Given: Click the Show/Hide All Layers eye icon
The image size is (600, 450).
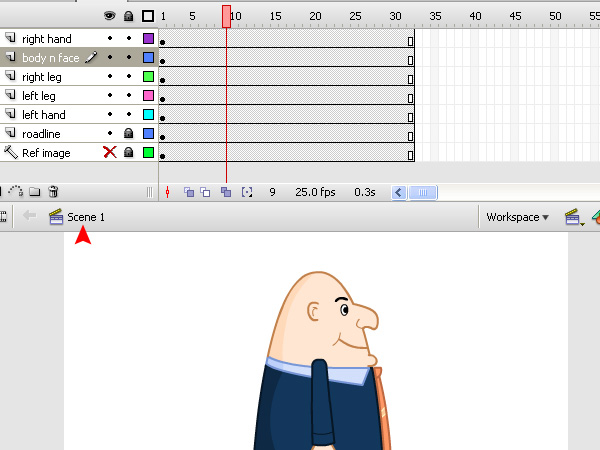Looking at the screenshot, I should click(x=109, y=16).
